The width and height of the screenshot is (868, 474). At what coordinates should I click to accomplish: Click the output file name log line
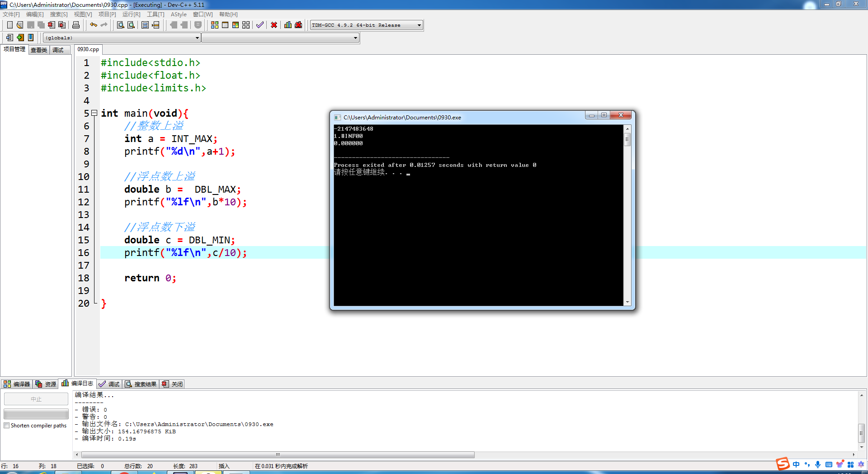(x=174, y=424)
